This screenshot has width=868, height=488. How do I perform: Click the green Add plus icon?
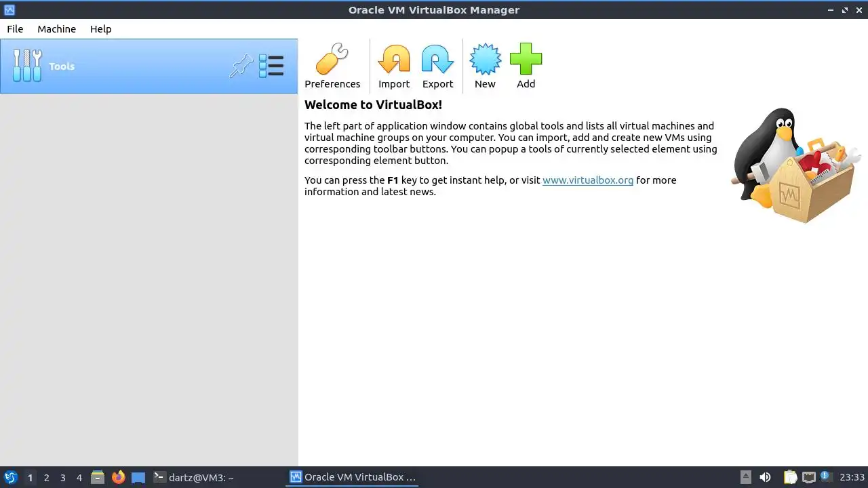coord(526,60)
